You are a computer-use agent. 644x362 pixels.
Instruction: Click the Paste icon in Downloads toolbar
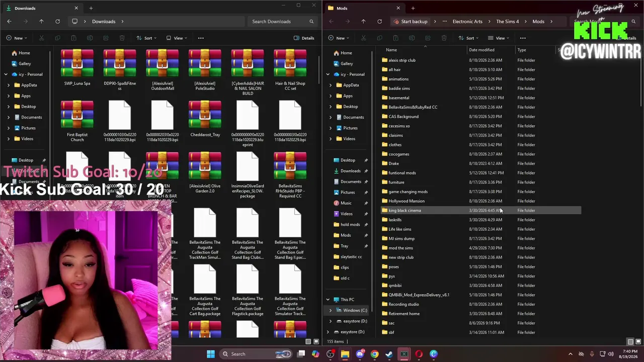(x=73, y=38)
